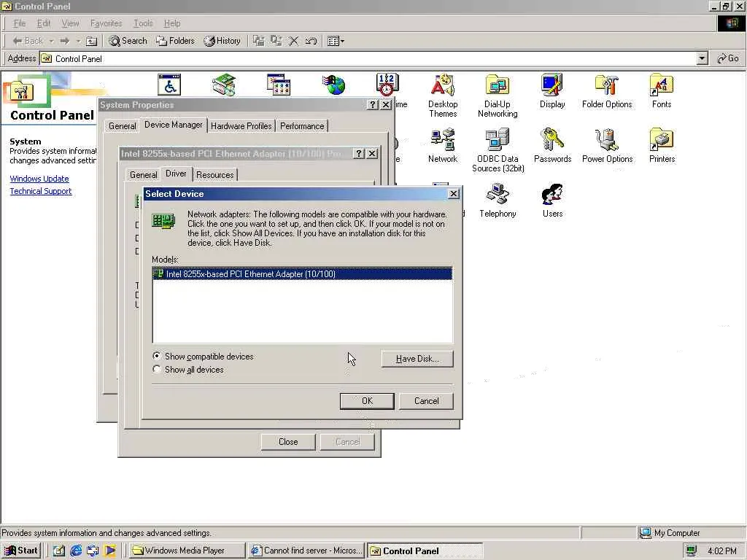Open the Users icon
The height and width of the screenshot is (560, 747).
pos(552,201)
